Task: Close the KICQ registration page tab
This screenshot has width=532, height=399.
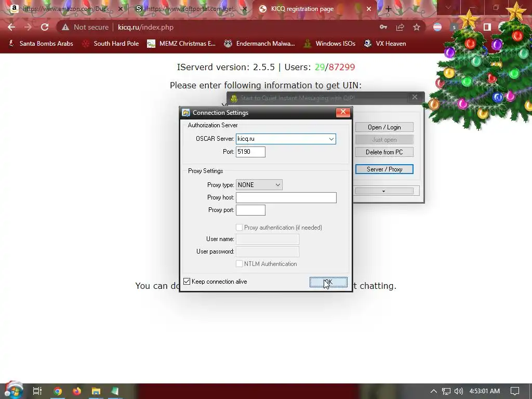Action: [x=369, y=9]
